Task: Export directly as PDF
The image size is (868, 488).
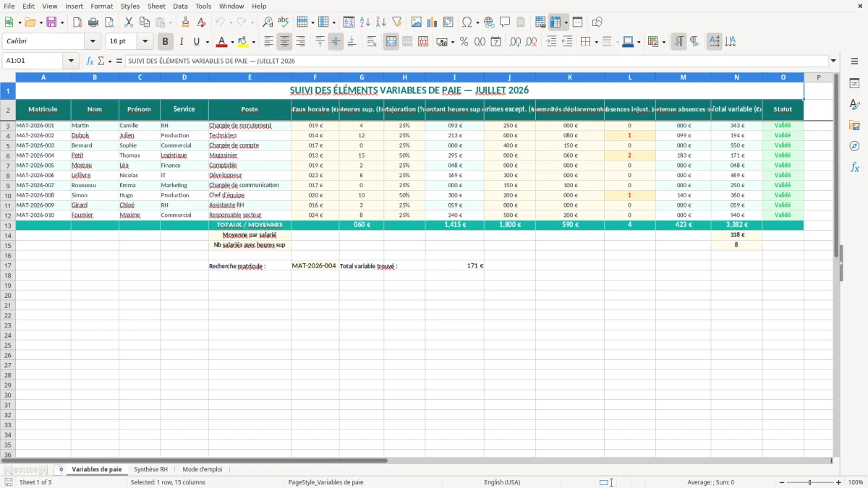Action: coord(77,22)
